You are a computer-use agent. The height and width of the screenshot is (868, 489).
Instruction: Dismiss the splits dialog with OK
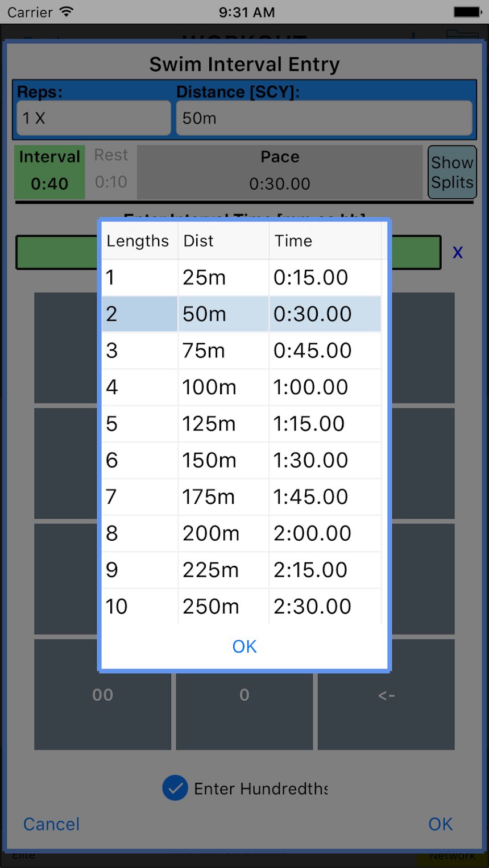click(x=244, y=646)
